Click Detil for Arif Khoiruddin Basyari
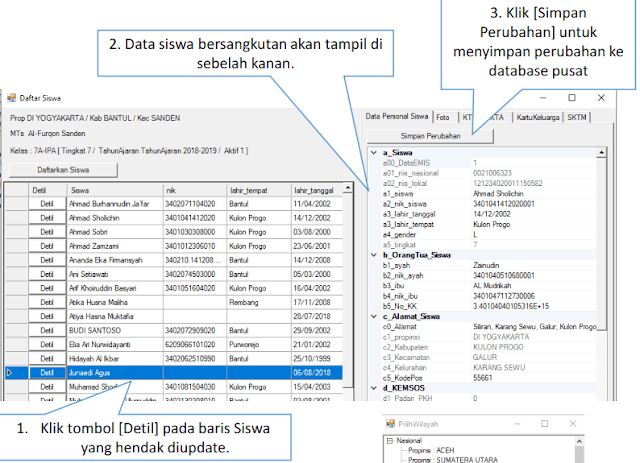Viewport: 640px width, 463px height. [x=47, y=288]
